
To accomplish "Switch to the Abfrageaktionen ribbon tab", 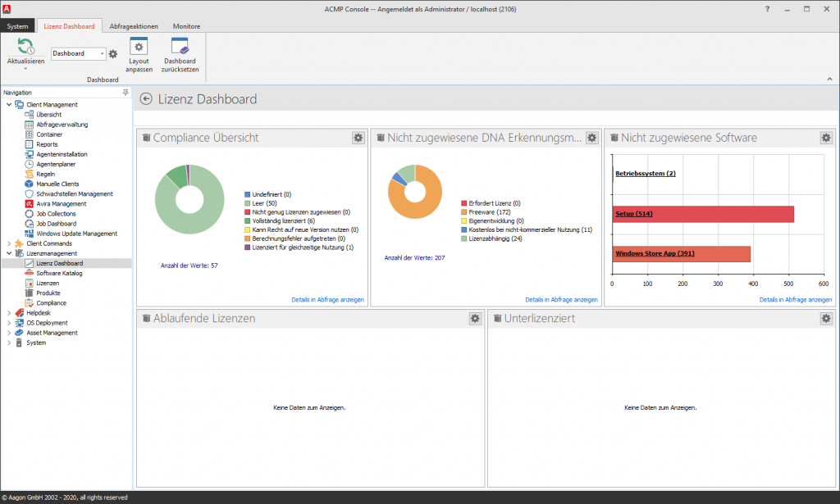I will click(135, 26).
